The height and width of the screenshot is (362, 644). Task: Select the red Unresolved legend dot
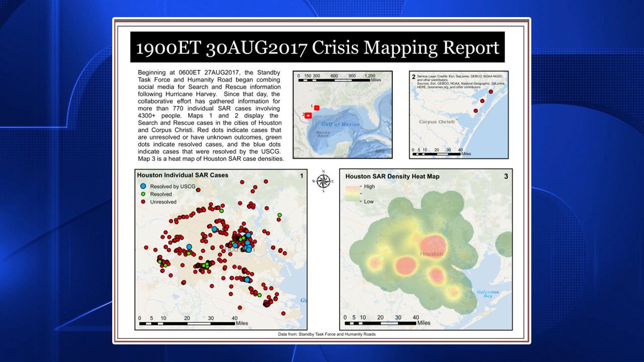pyautogui.click(x=143, y=202)
